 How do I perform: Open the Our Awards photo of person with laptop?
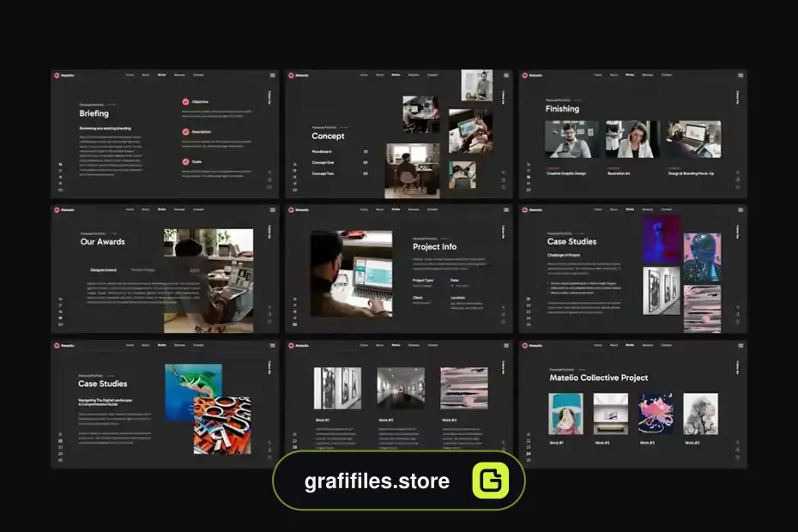click(x=209, y=281)
